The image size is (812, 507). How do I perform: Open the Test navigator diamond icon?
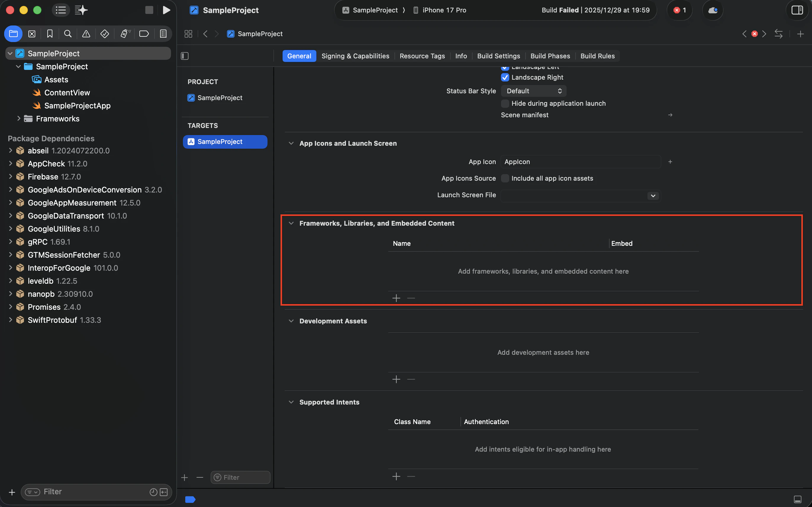[x=104, y=34]
